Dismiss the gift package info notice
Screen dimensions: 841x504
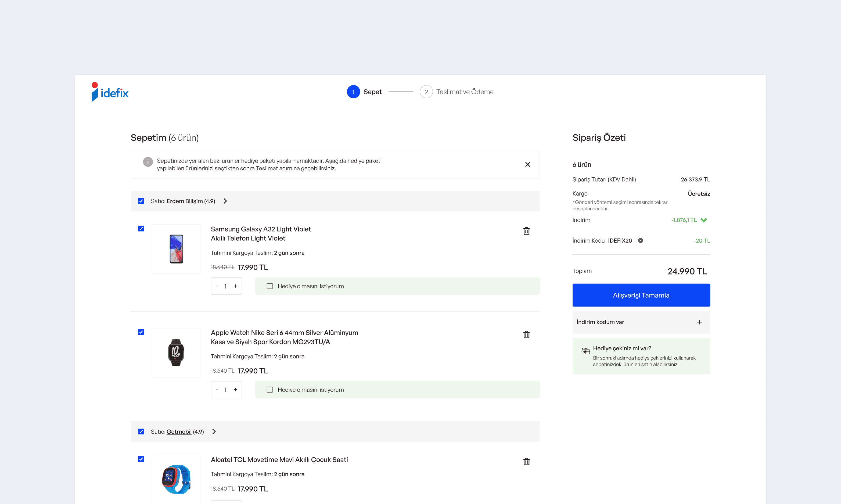coord(527,164)
